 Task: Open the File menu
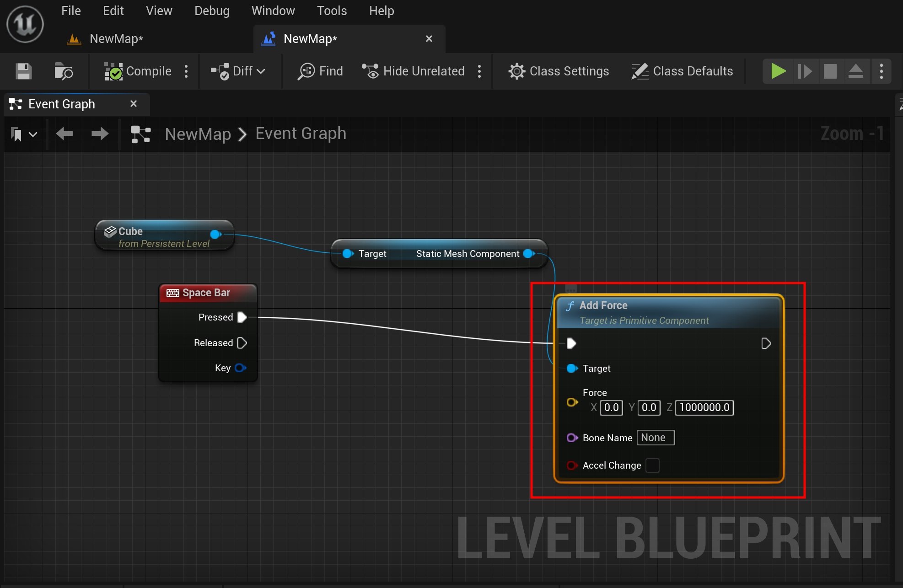pos(71,11)
